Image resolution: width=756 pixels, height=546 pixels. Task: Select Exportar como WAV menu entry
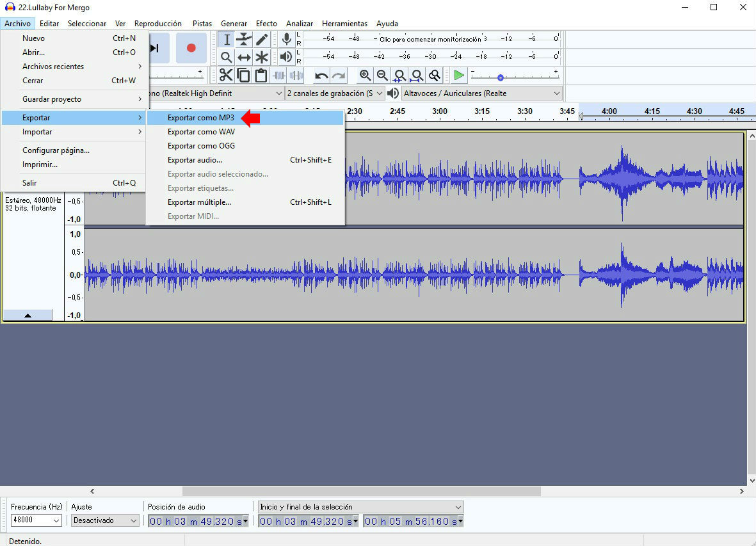pyautogui.click(x=201, y=132)
